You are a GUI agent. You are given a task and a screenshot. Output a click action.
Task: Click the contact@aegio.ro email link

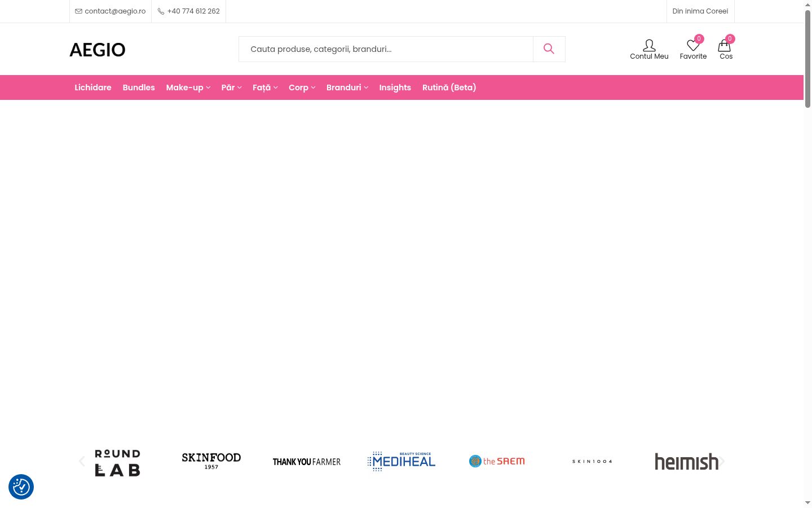pos(111,11)
